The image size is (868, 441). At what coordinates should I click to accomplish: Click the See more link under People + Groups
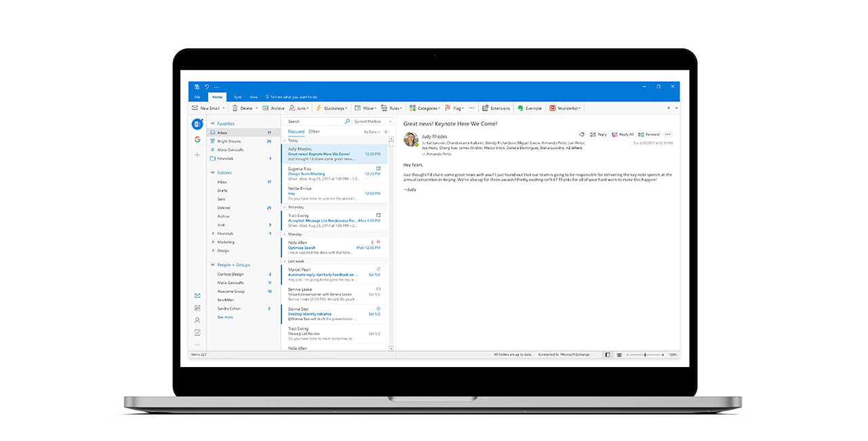point(225,317)
